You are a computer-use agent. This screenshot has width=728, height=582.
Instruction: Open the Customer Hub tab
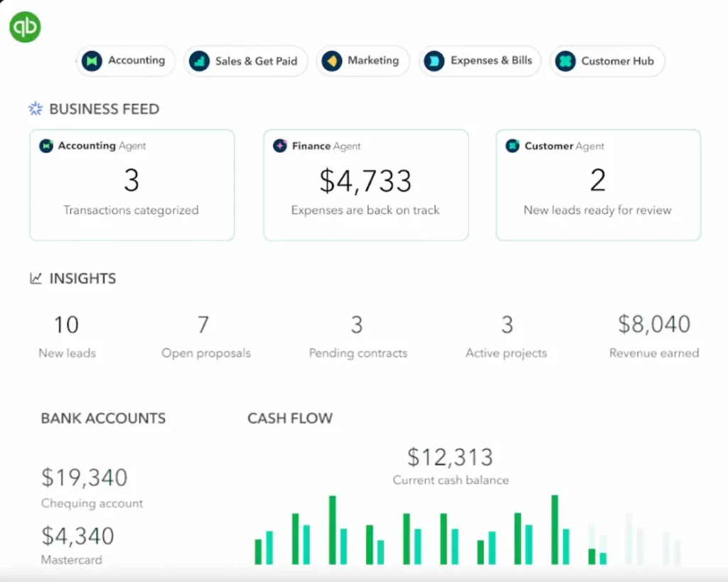[607, 61]
